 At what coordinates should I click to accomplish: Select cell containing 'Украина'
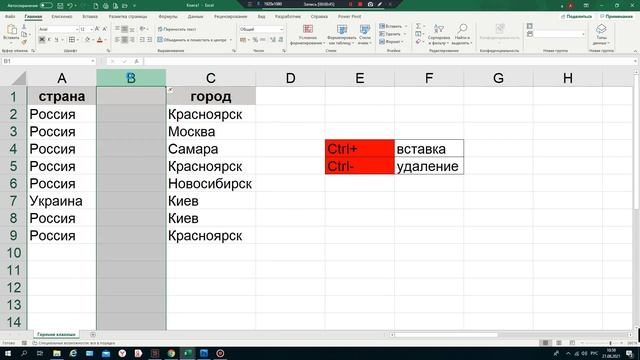pyautogui.click(x=62, y=201)
